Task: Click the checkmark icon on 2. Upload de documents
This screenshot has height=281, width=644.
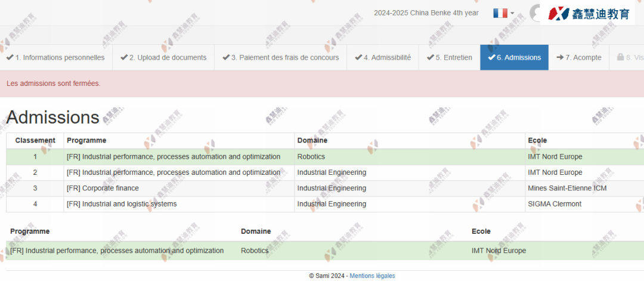Action: point(124,57)
